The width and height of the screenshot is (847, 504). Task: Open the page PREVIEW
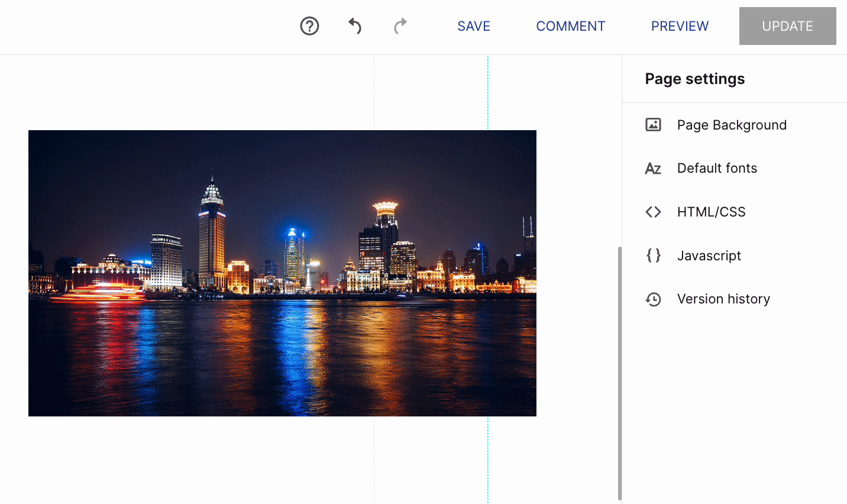click(x=680, y=26)
